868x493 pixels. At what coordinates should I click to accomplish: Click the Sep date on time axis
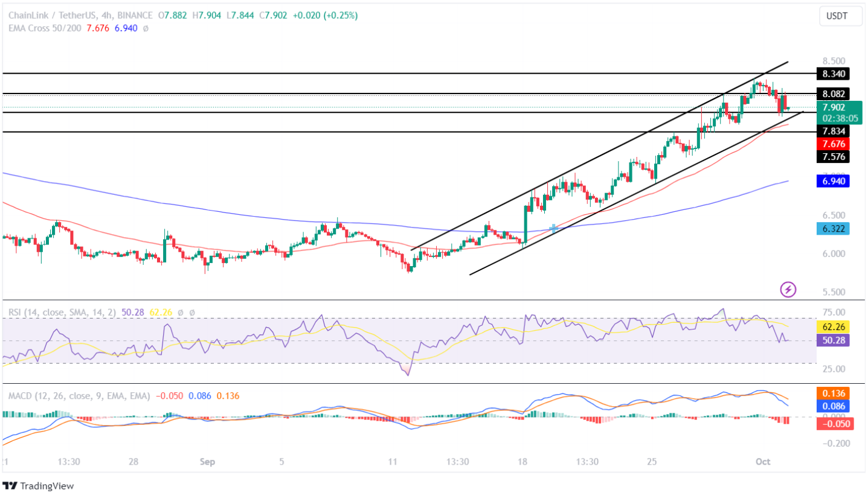207,462
